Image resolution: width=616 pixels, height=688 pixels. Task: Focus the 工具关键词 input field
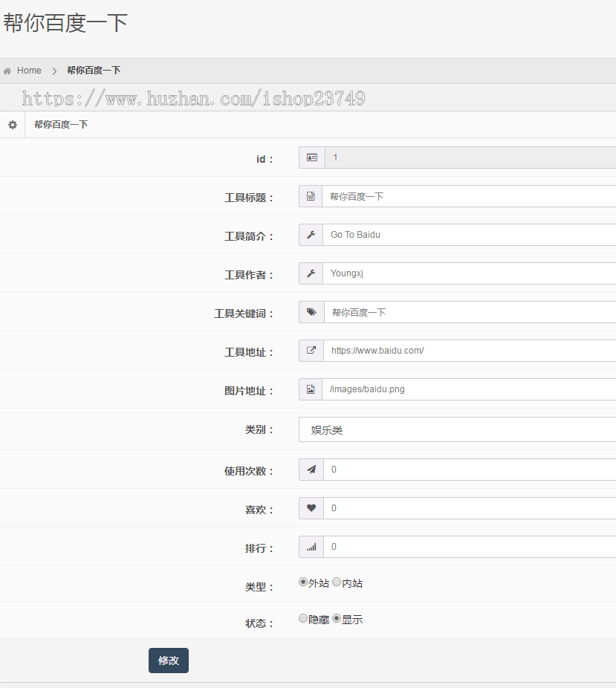pyautogui.click(x=470, y=312)
